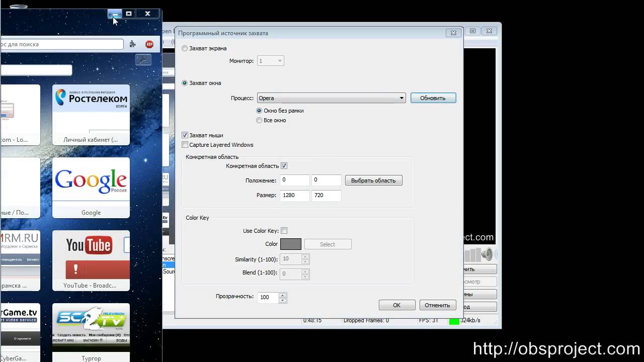Open the extensions puzzle icon in Opera
The image size is (644, 362).
pos(133,44)
